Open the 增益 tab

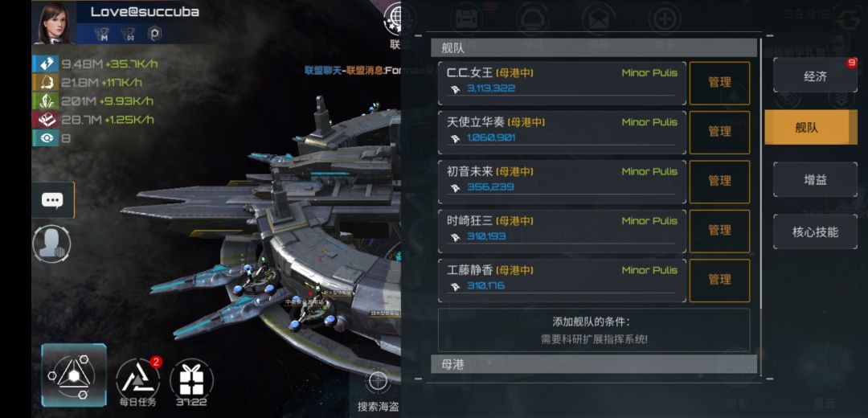pos(815,179)
